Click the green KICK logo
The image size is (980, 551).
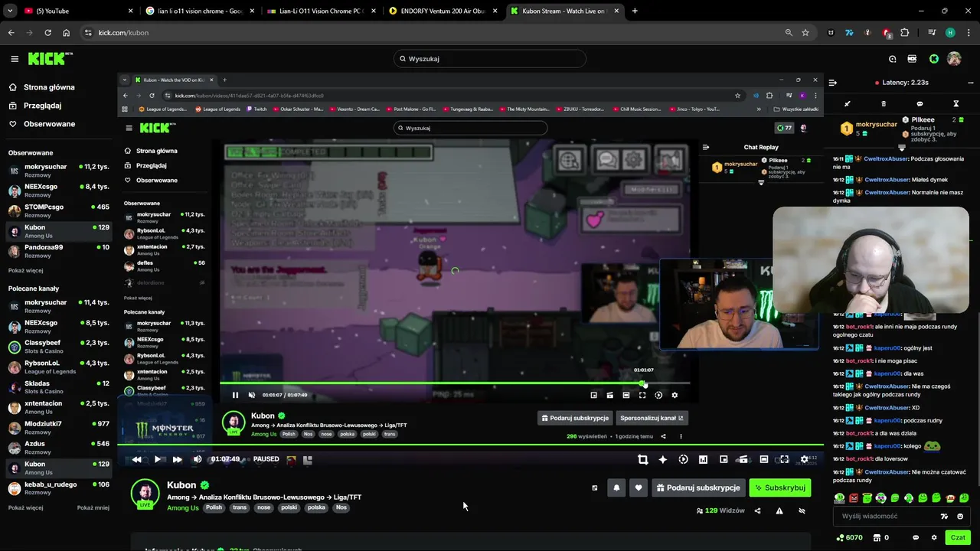click(49, 59)
